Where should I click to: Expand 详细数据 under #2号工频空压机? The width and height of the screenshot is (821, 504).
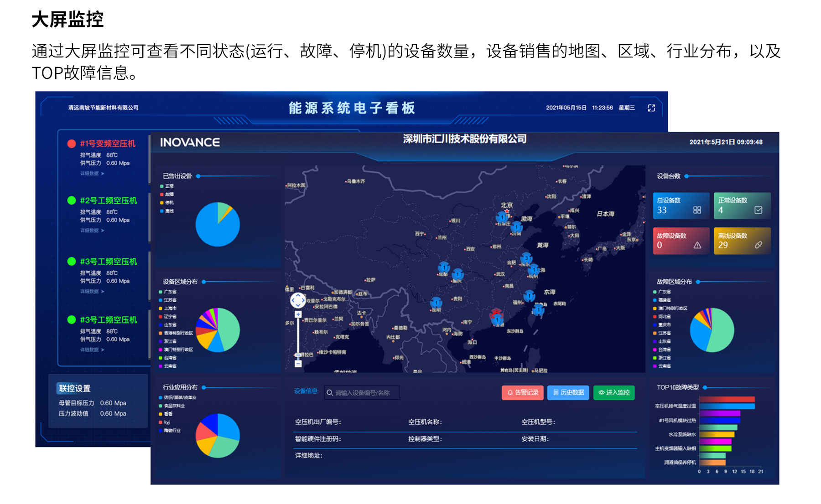tap(92, 231)
